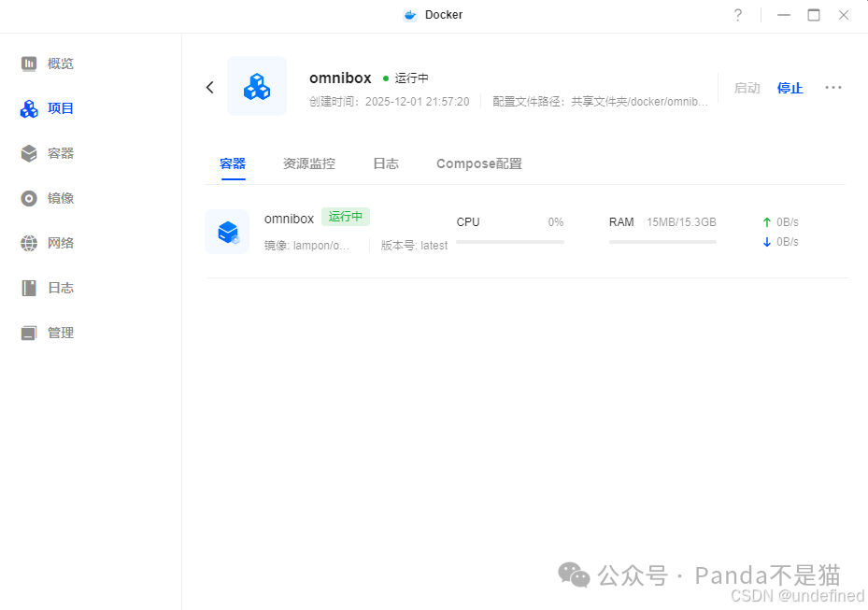The image size is (868, 610).
Task: Click the RAM usage progress bar
Action: (662, 242)
